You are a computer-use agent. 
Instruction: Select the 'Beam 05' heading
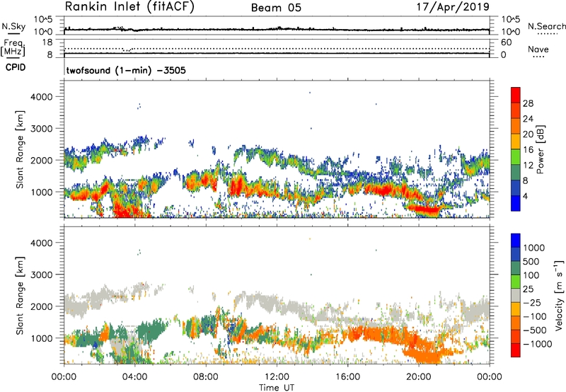[x=276, y=8]
